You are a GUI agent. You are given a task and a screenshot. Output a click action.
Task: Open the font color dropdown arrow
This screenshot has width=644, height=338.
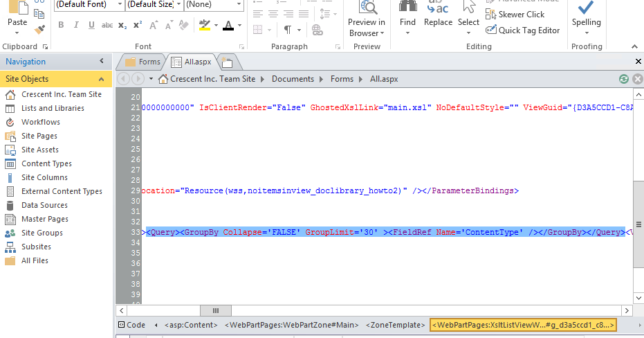click(240, 26)
